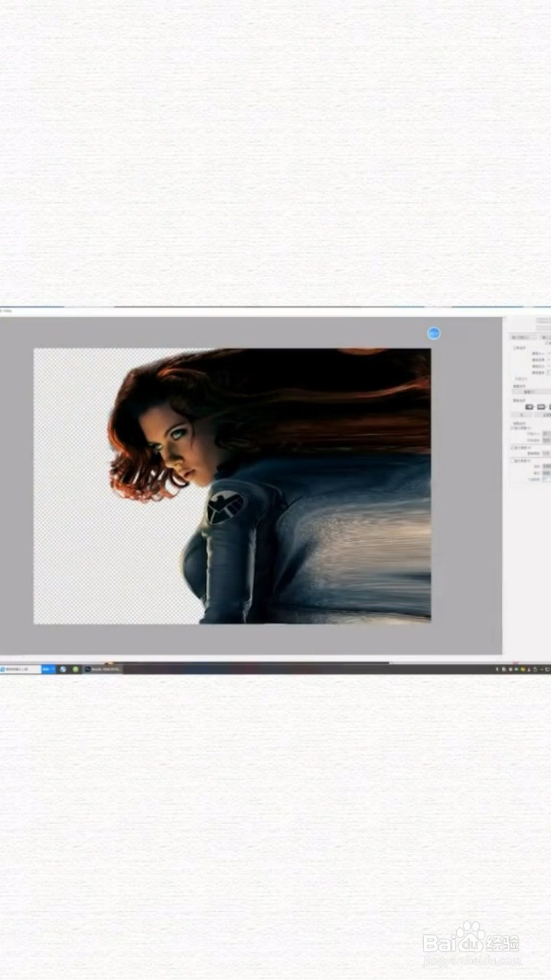Open the Sogou browser icon in the taskbar

[x=63, y=669]
